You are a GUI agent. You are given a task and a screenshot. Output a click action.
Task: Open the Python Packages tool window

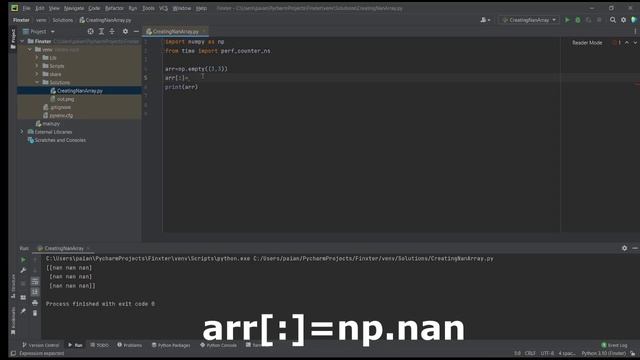[171, 345]
